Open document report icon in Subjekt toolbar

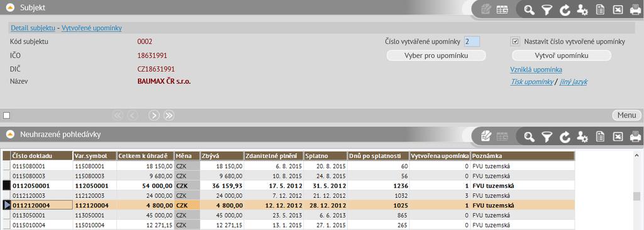600,10
